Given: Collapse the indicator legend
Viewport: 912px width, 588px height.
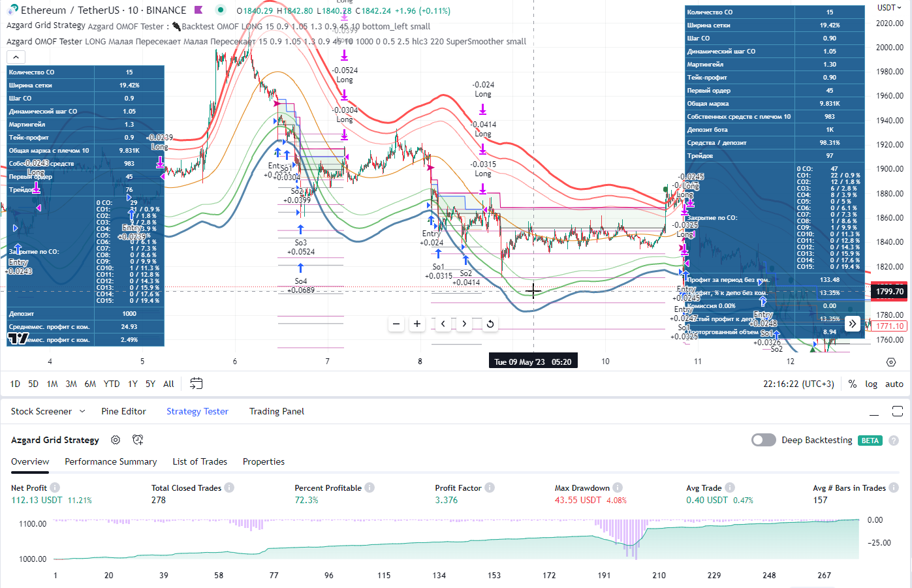Looking at the screenshot, I should 16,57.
